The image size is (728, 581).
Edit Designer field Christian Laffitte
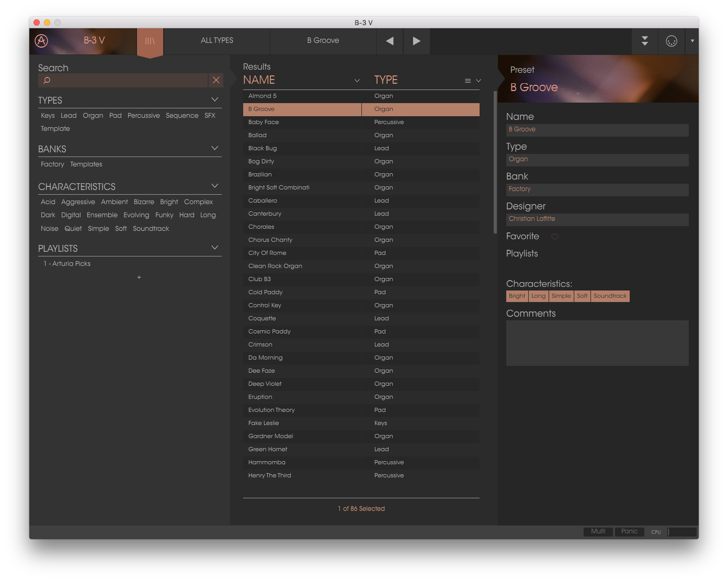[597, 219]
